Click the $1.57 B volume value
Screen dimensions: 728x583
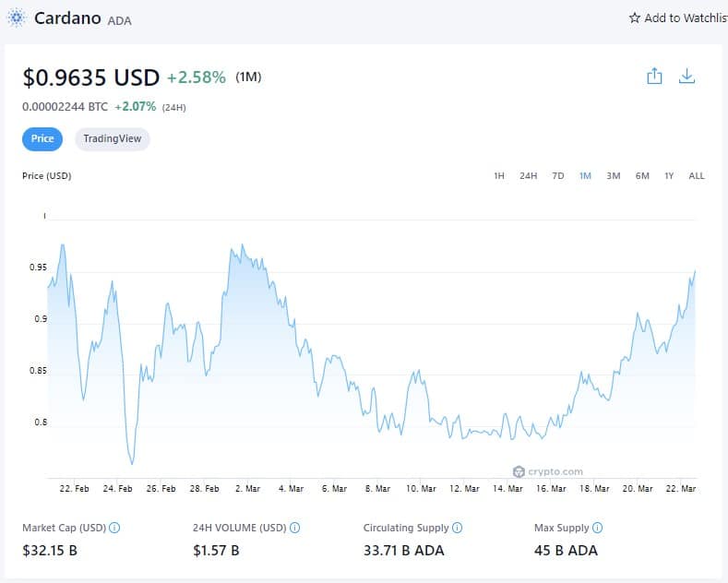[216, 551]
